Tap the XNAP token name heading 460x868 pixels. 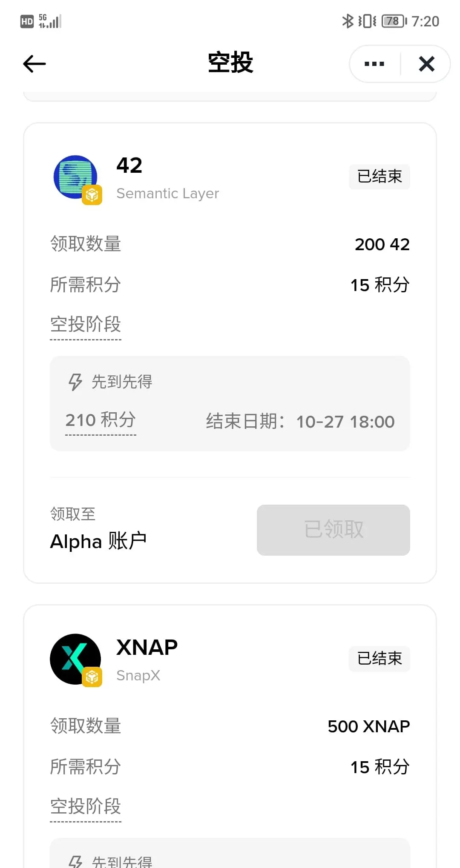point(147,648)
